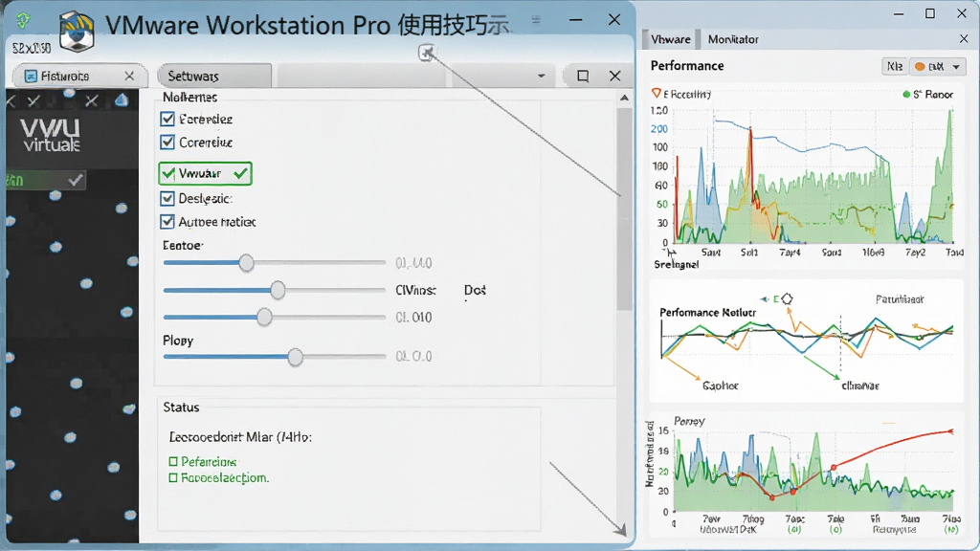The width and height of the screenshot is (980, 551).
Task: Toggle the Deslystic checkbox
Action: [167, 199]
